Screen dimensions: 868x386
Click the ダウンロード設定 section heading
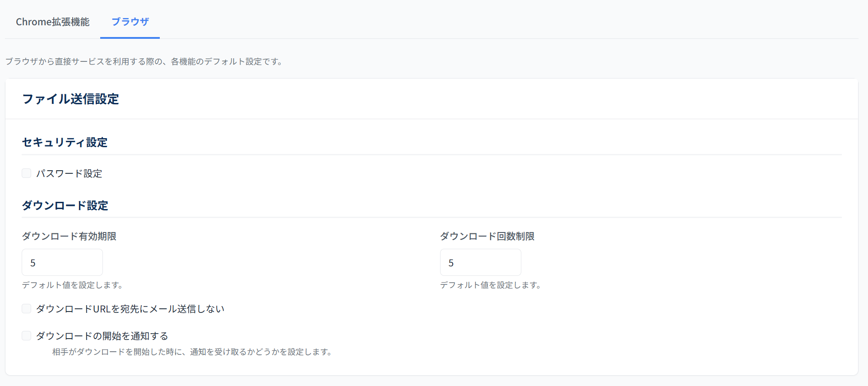pyautogui.click(x=65, y=206)
